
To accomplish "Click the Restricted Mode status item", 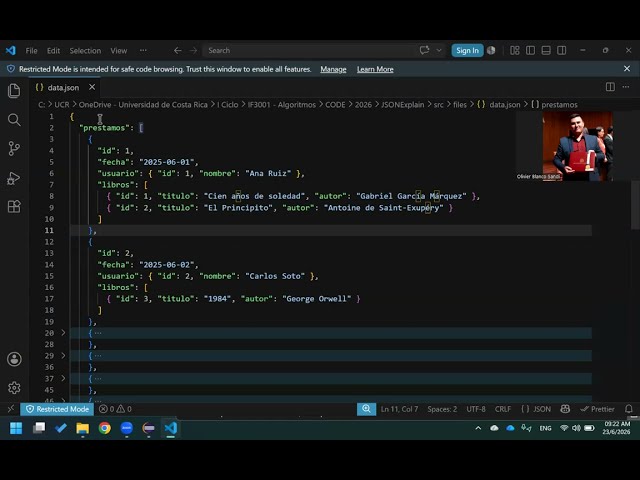I will [57, 409].
